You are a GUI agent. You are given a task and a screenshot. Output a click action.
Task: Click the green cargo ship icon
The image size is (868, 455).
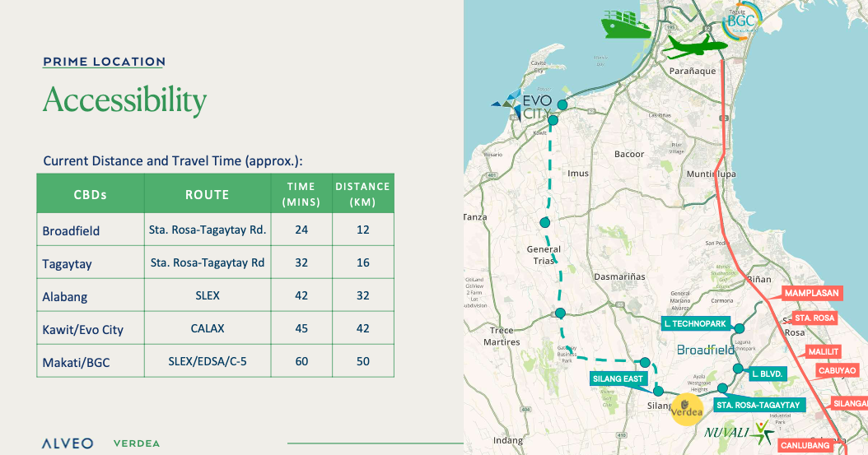click(626, 25)
